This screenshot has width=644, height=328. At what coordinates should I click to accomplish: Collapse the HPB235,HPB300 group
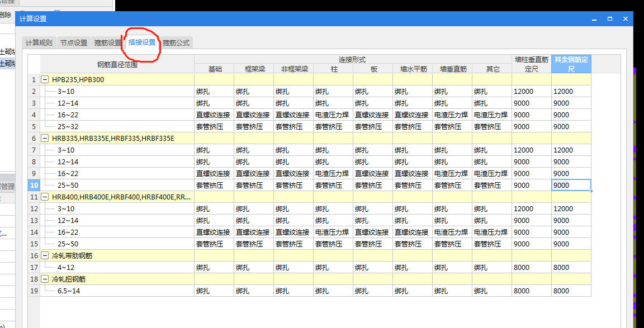[x=45, y=80]
